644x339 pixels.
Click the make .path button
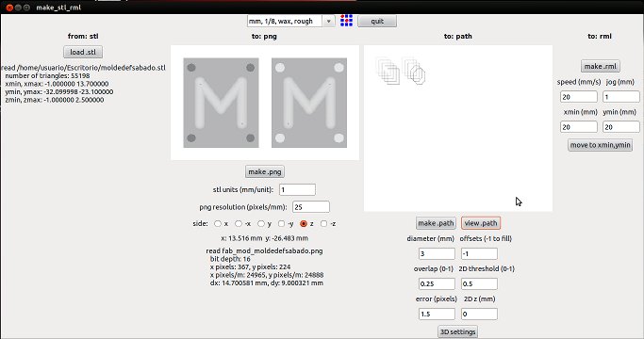tap(436, 223)
